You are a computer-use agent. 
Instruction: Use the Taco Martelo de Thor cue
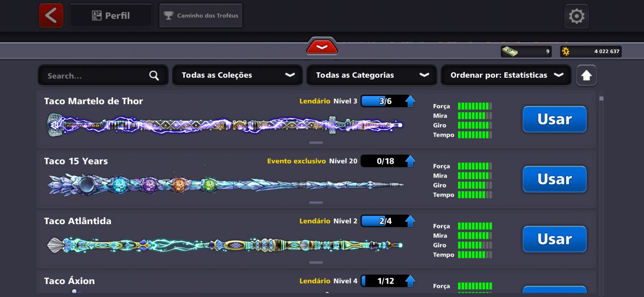click(555, 119)
